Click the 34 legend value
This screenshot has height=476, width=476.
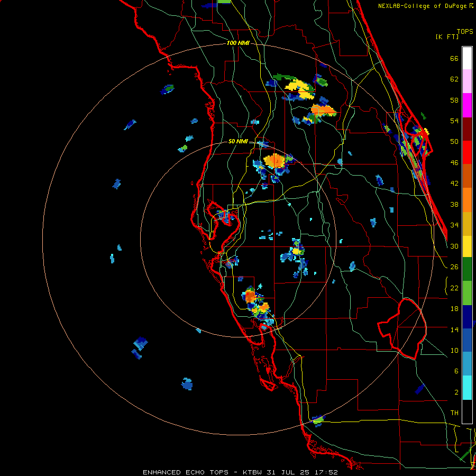click(x=454, y=225)
